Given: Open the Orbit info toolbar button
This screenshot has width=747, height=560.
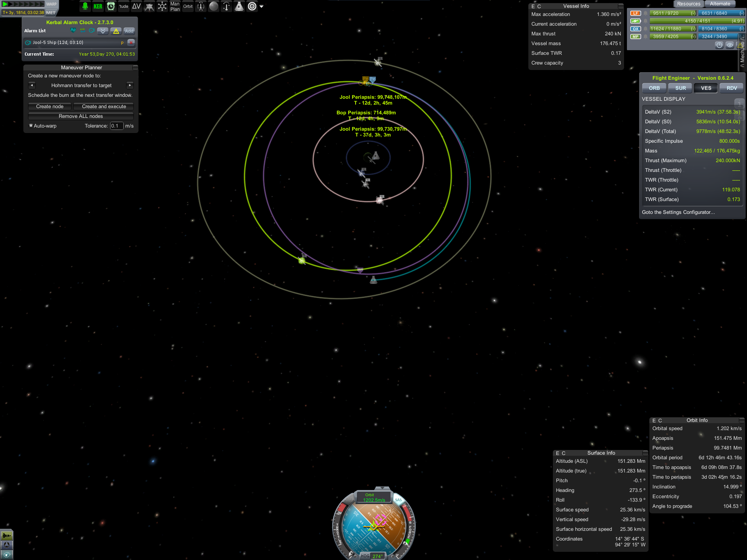Looking at the screenshot, I should click(x=188, y=6).
